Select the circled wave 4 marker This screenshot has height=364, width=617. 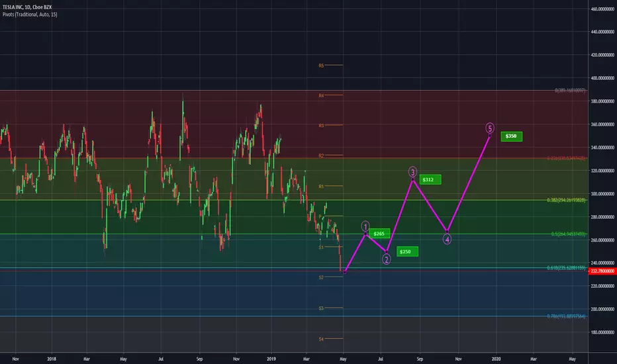[447, 239]
